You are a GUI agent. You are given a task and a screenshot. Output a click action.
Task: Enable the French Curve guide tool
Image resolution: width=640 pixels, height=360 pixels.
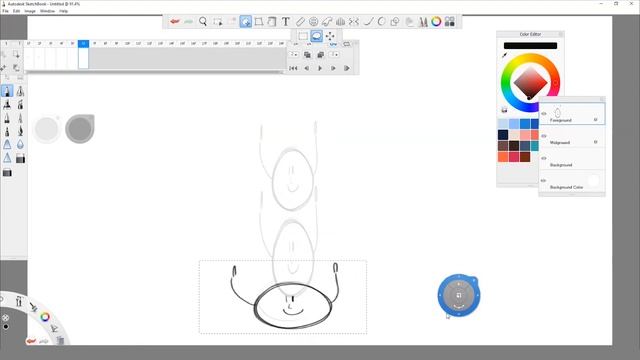pos(327,22)
